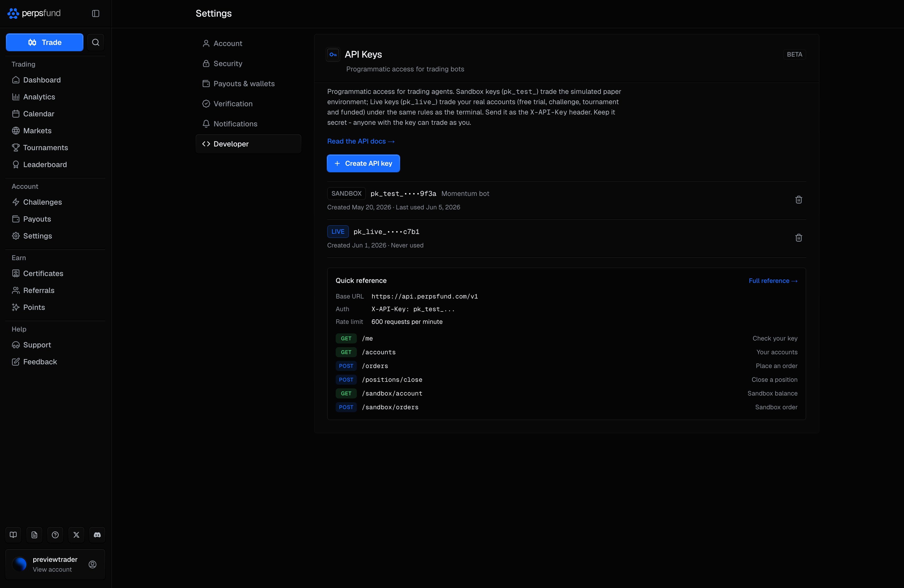Open the help question-mark icon
Viewport: 904px width, 588px height.
tap(55, 535)
